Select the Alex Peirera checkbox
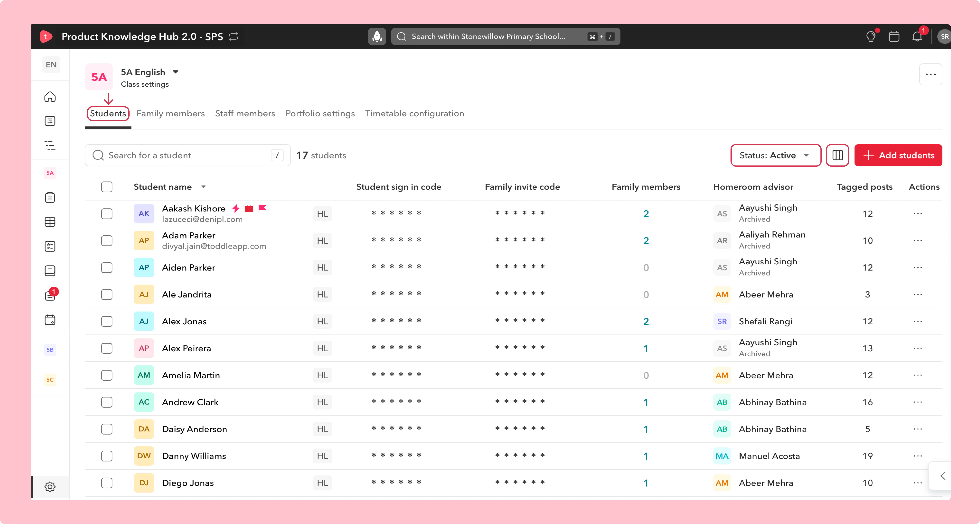This screenshot has width=980, height=524. [107, 348]
